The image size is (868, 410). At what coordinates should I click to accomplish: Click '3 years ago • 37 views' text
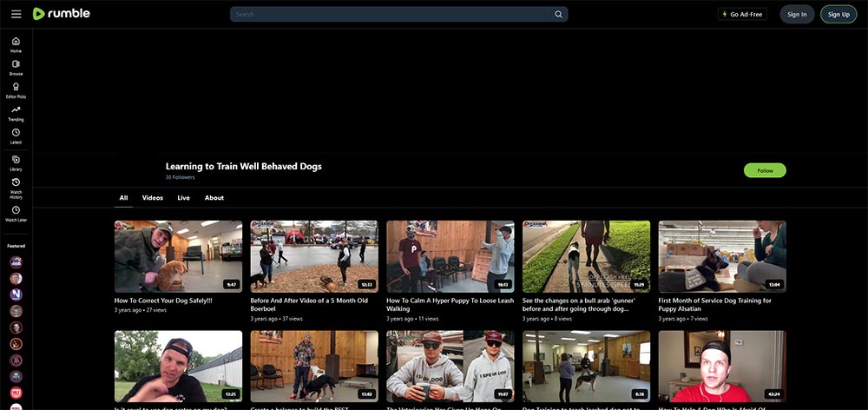tap(276, 319)
